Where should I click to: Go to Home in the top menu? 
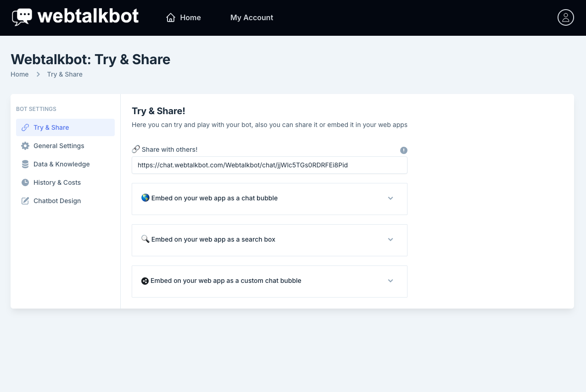(190, 18)
